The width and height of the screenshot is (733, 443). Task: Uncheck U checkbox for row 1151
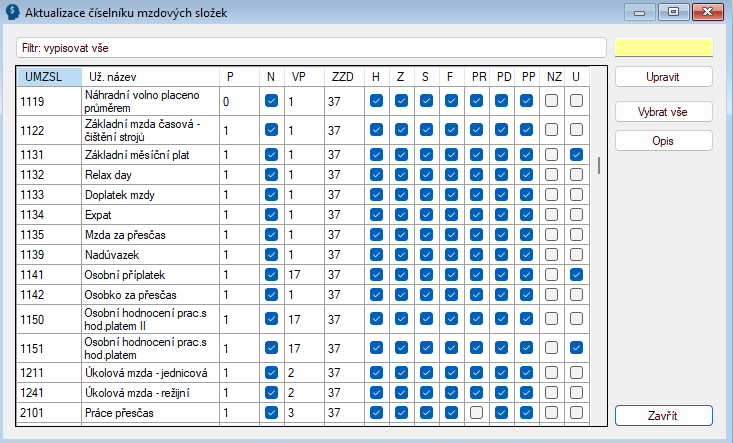tap(576, 347)
